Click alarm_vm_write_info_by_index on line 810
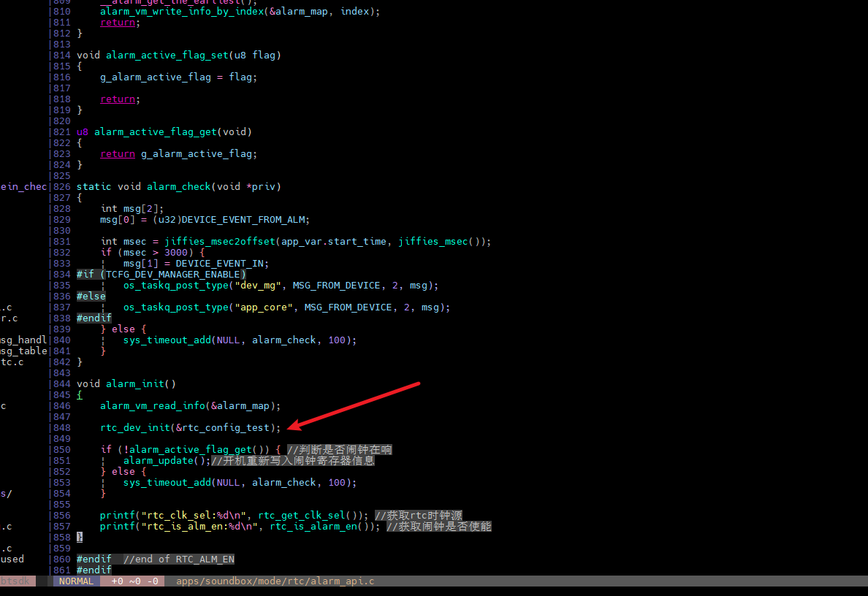Image resolution: width=868 pixels, height=596 pixels. 182,12
